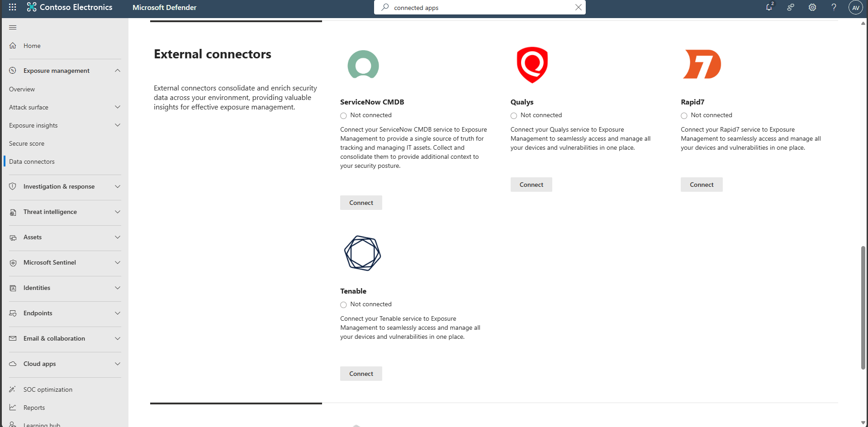868x427 pixels.
Task: Open the Attack surface menu item
Action: 28,107
